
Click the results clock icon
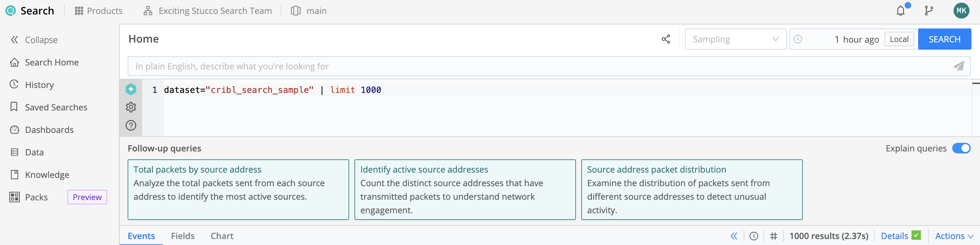754,236
